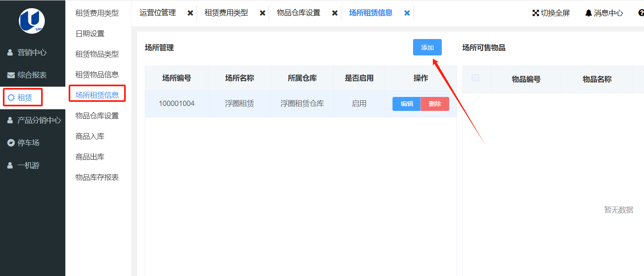Click the 一机游 person icon
644x276 pixels.
click(10, 166)
